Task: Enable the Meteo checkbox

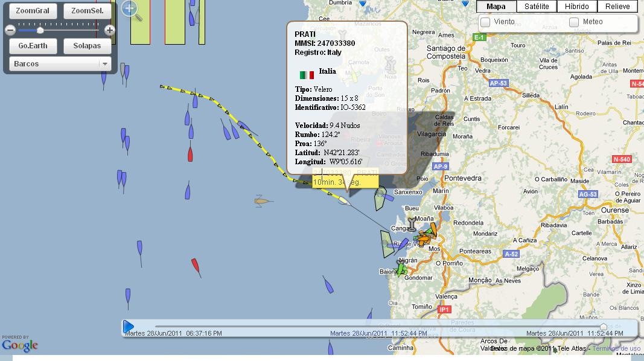Action: [x=574, y=22]
